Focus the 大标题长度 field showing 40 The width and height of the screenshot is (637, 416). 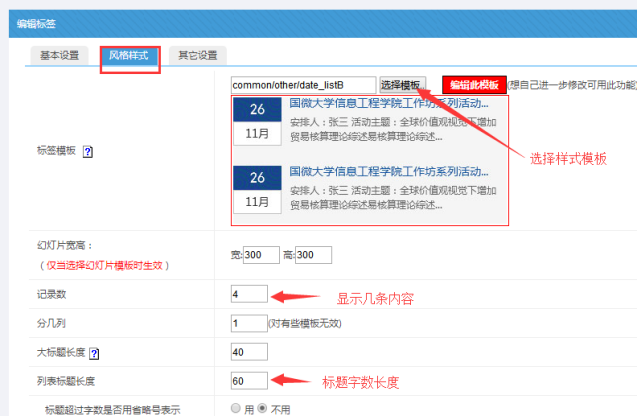[249, 352]
